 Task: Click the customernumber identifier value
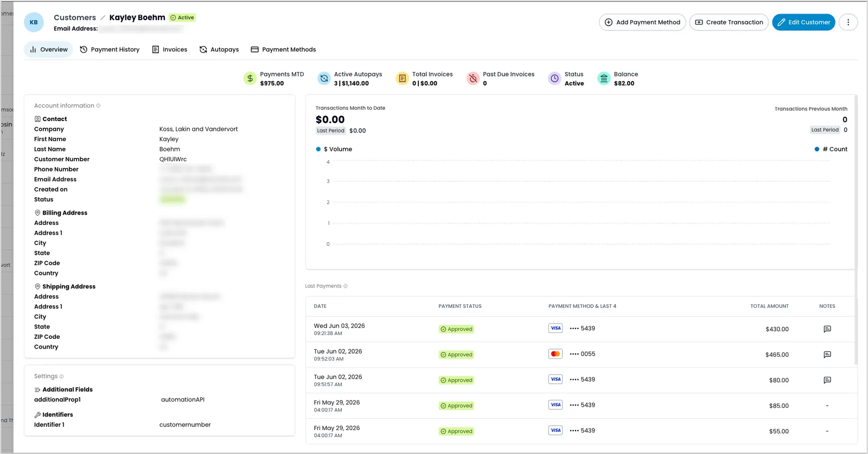(x=185, y=425)
